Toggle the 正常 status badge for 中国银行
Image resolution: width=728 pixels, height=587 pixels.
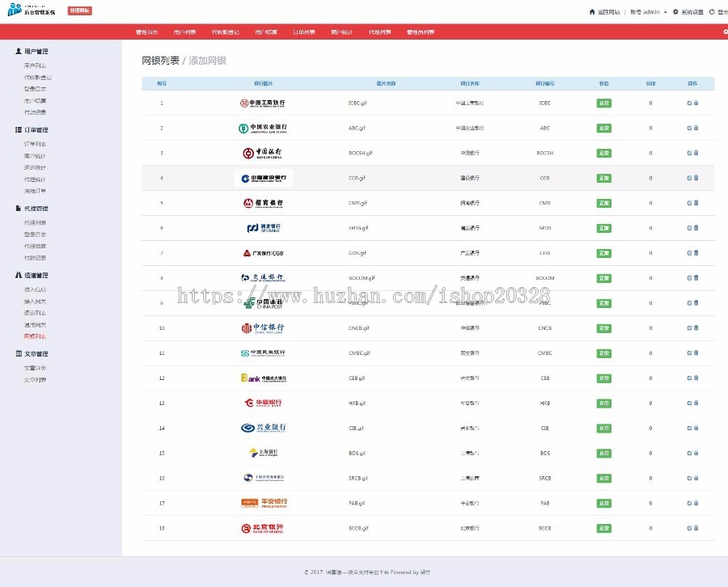pyautogui.click(x=604, y=153)
